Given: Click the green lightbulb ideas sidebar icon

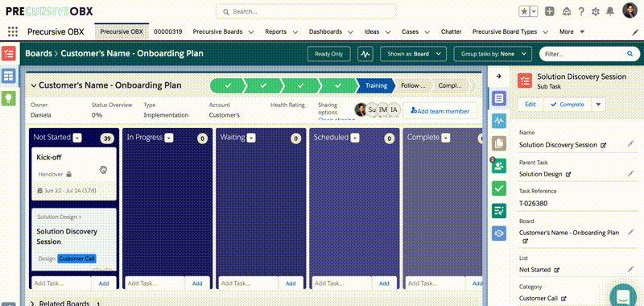Looking at the screenshot, I should point(9,98).
